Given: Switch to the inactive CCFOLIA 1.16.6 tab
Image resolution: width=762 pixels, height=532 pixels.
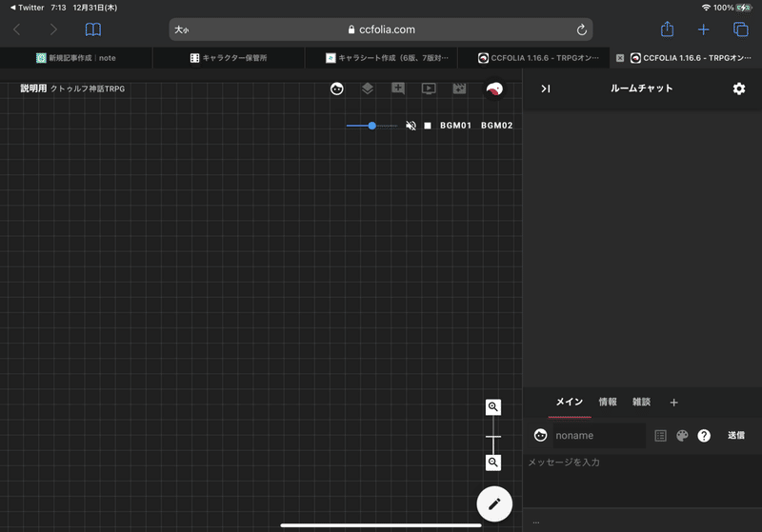Looking at the screenshot, I should pyautogui.click(x=533, y=58).
